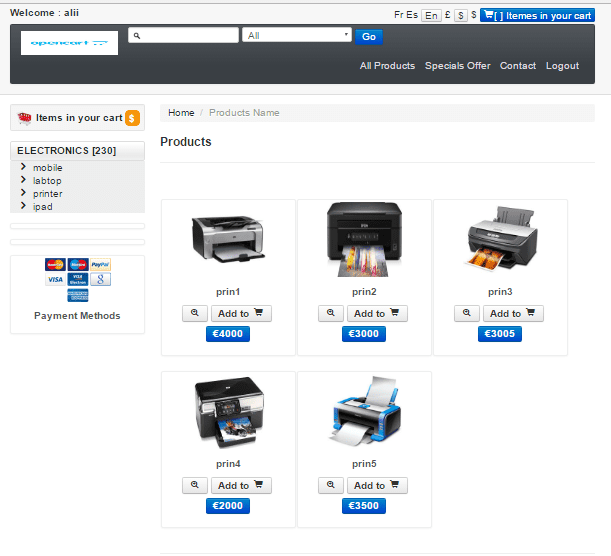This screenshot has height=556, width=611.
Task: Click the prin4 product name
Action: point(228,464)
